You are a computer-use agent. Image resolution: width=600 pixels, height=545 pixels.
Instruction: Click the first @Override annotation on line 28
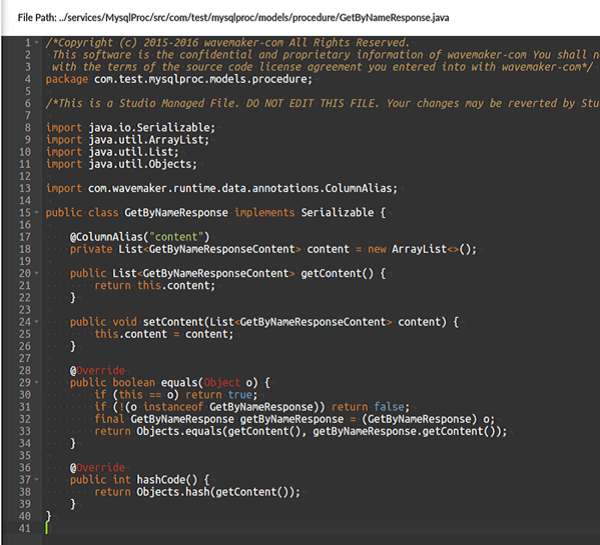98,370
